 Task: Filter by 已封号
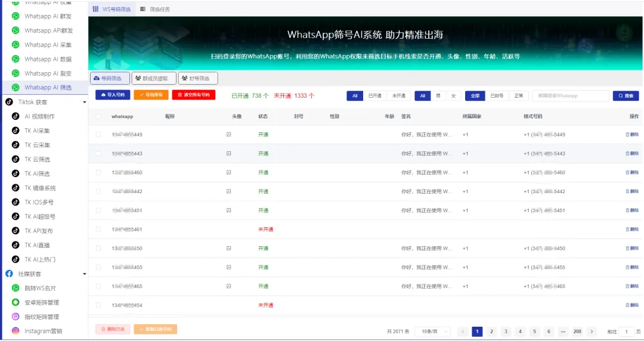click(x=497, y=96)
